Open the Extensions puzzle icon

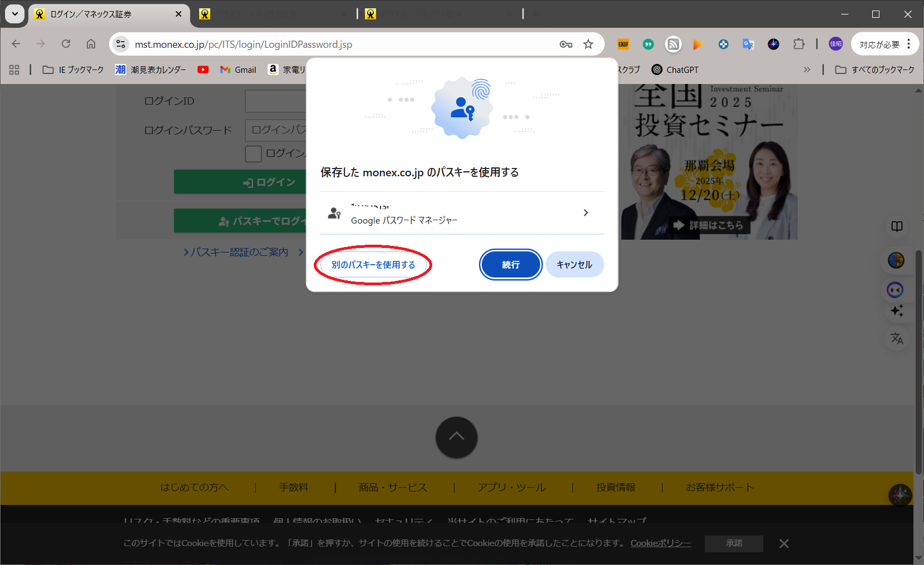click(799, 44)
